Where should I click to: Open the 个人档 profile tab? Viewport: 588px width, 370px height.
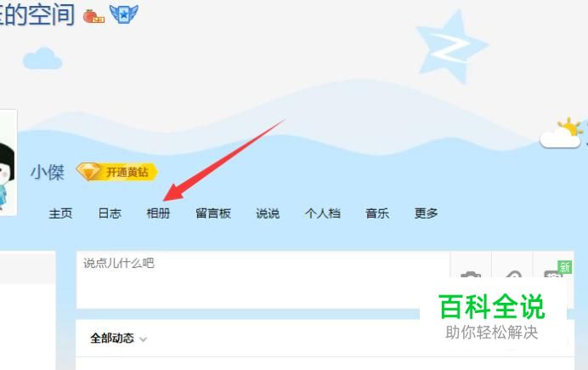[323, 213]
